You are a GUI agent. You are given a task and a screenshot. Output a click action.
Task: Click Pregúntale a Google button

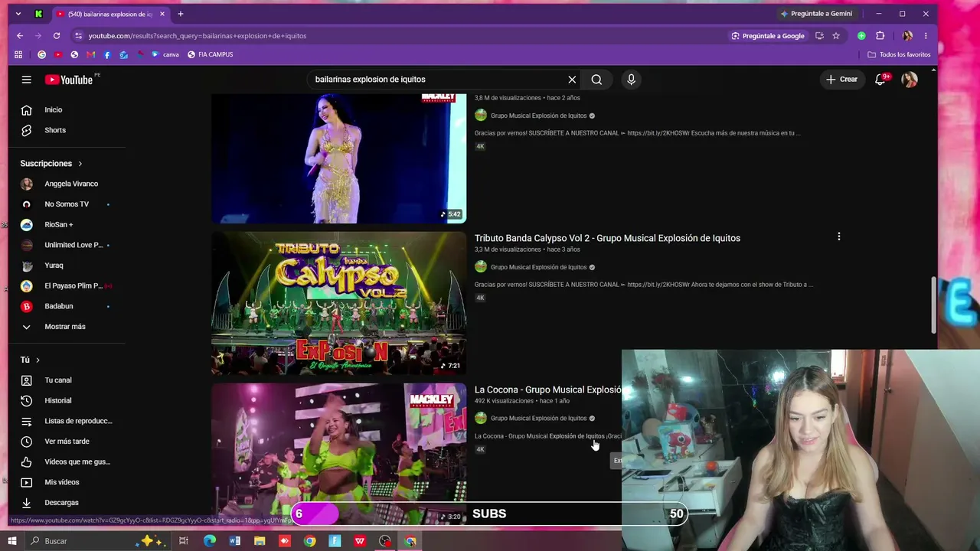(x=768, y=36)
